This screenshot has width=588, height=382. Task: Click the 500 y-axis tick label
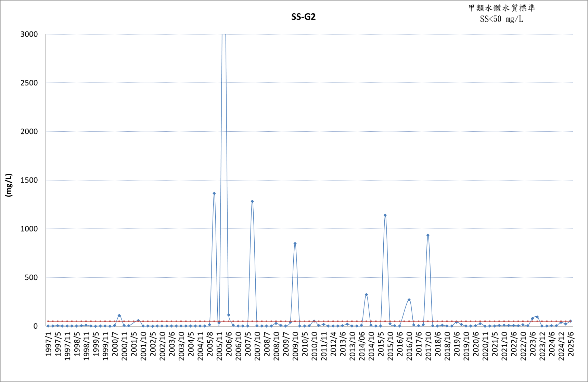[x=31, y=277]
